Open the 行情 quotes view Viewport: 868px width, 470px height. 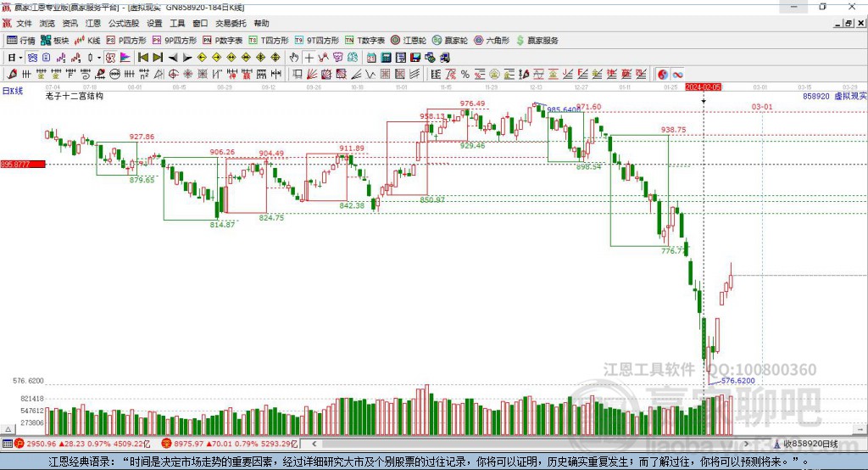point(20,41)
